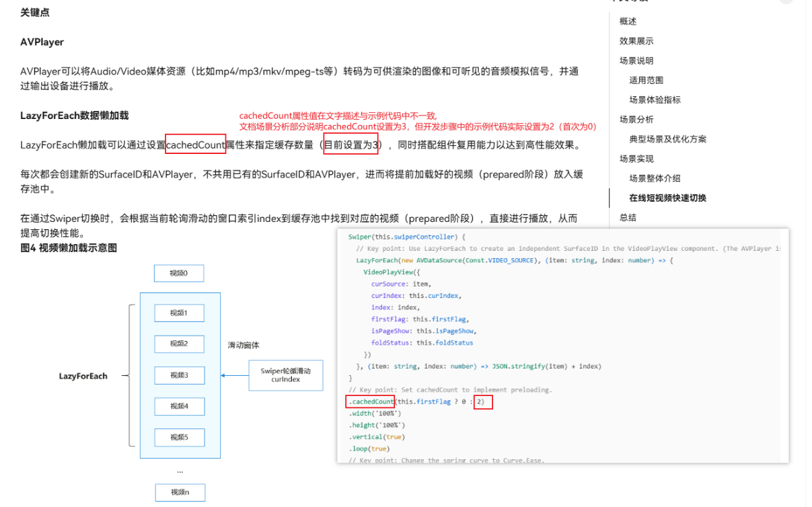Click the Swiper轮循滑动 curIndex box

pyautogui.click(x=286, y=375)
